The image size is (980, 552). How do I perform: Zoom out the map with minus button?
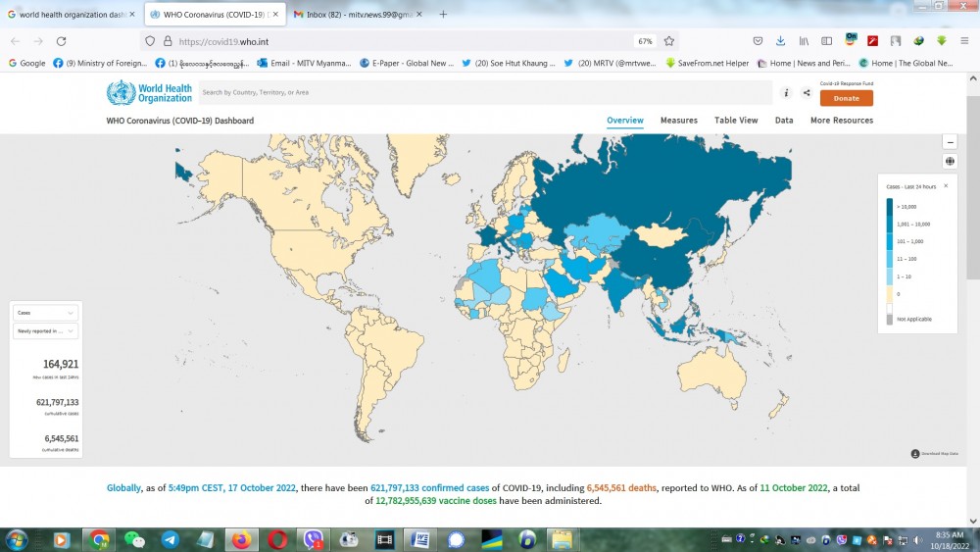coord(950,143)
